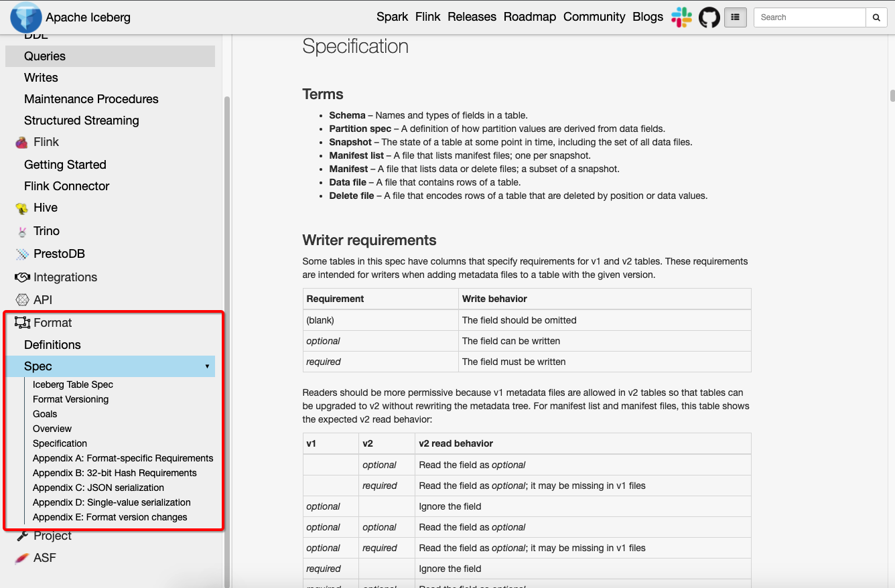This screenshot has width=895, height=588.
Task: Click the Writer requirements heading
Action: point(369,240)
